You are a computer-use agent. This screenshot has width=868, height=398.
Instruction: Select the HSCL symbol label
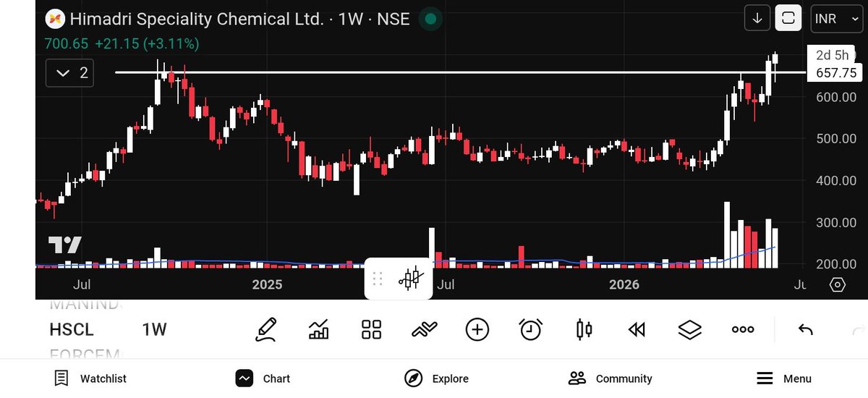tap(72, 330)
